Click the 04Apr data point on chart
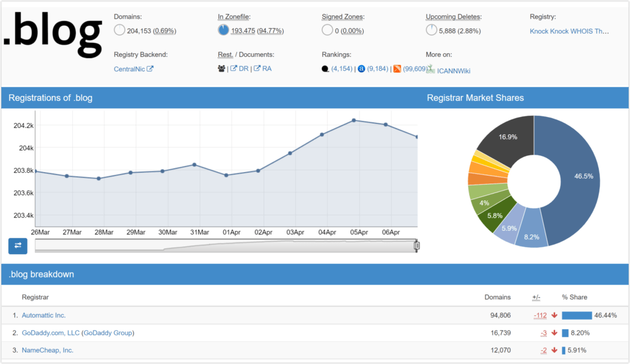 click(322, 134)
